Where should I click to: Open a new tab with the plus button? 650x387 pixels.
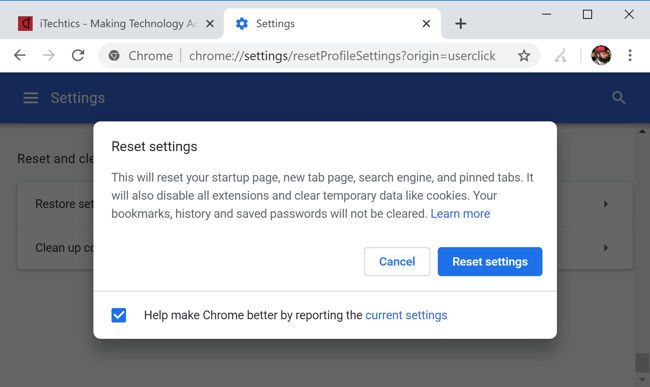tap(461, 24)
